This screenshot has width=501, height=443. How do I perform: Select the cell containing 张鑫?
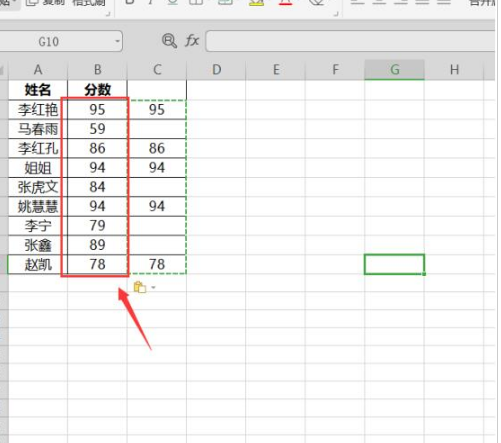pyautogui.click(x=38, y=245)
